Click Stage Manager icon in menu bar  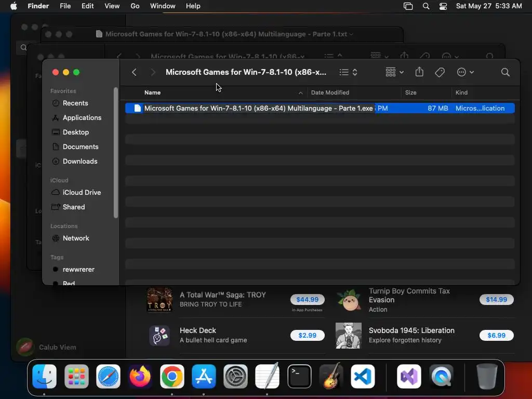[x=408, y=6]
